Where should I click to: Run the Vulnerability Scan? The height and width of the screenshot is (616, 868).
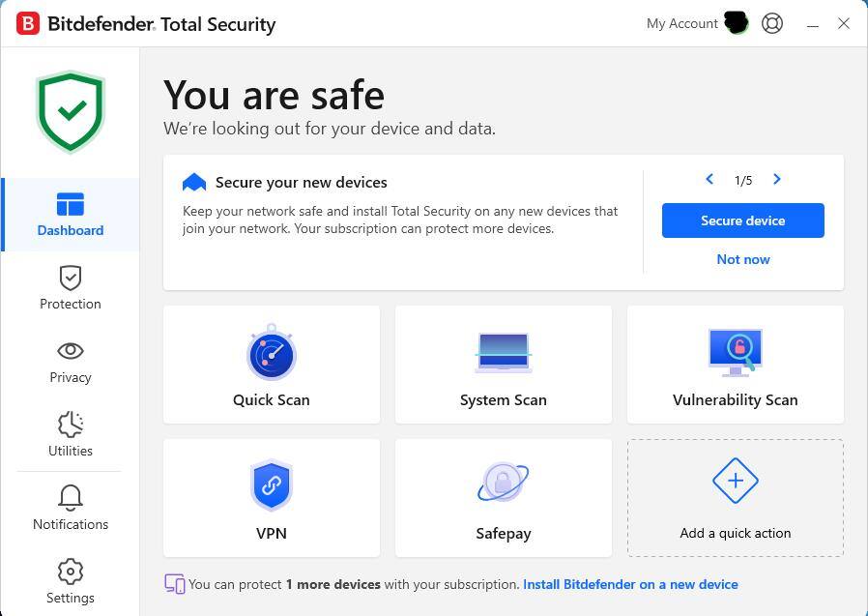pyautogui.click(x=735, y=365)
